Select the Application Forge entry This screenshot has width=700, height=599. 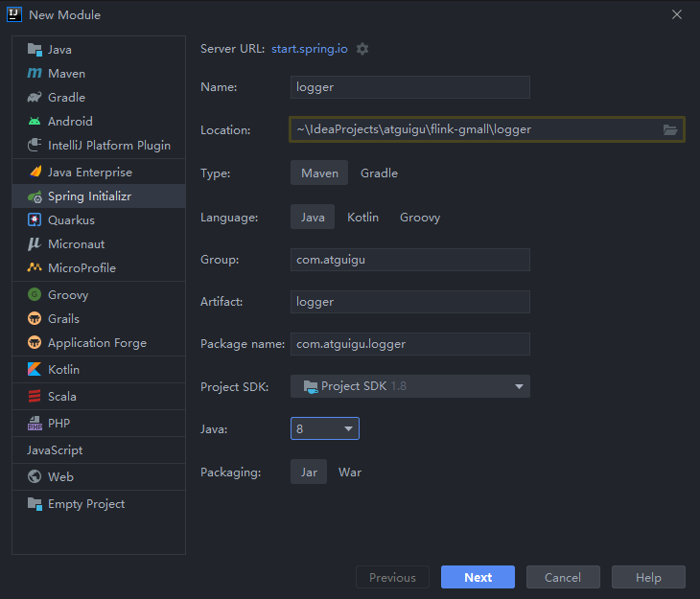point(99,343)
